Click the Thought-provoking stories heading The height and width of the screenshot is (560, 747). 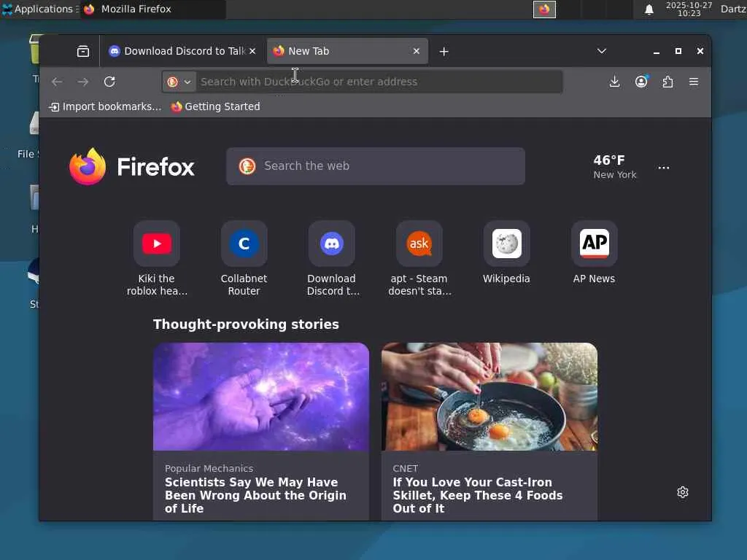point(246,324)
